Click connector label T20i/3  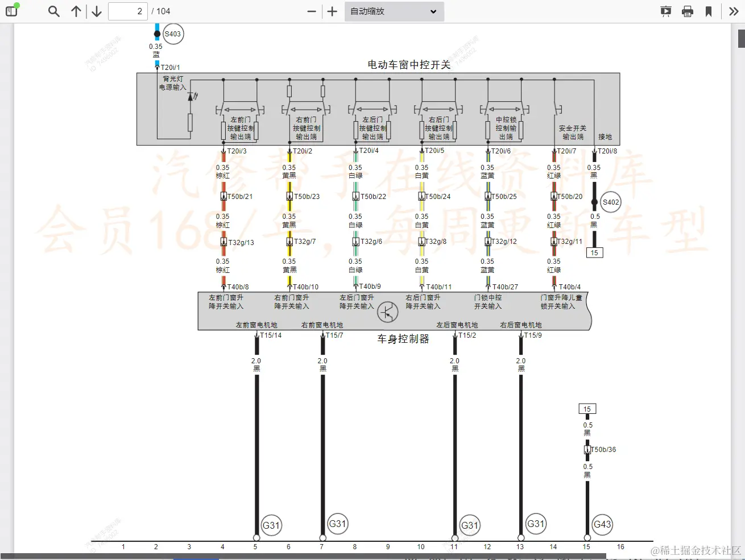point(237,151)
